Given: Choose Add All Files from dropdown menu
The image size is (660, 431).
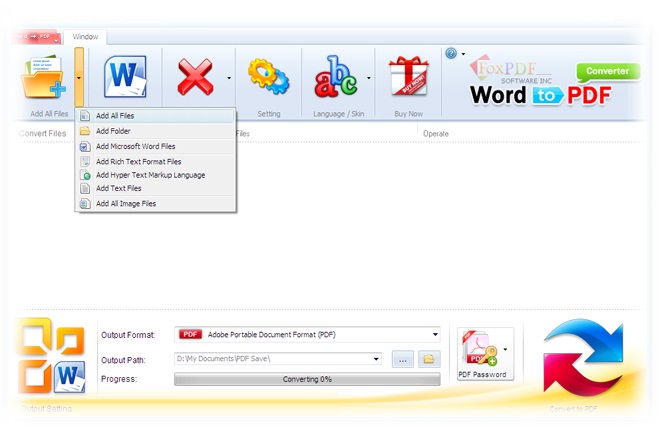Looking at the screenshot, I should click(x=155, y=116).
